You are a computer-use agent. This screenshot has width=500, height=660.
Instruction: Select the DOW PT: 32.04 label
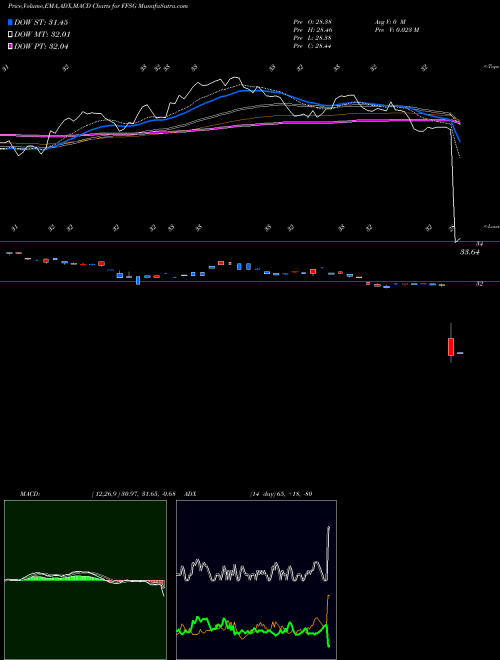coord(41,46)
